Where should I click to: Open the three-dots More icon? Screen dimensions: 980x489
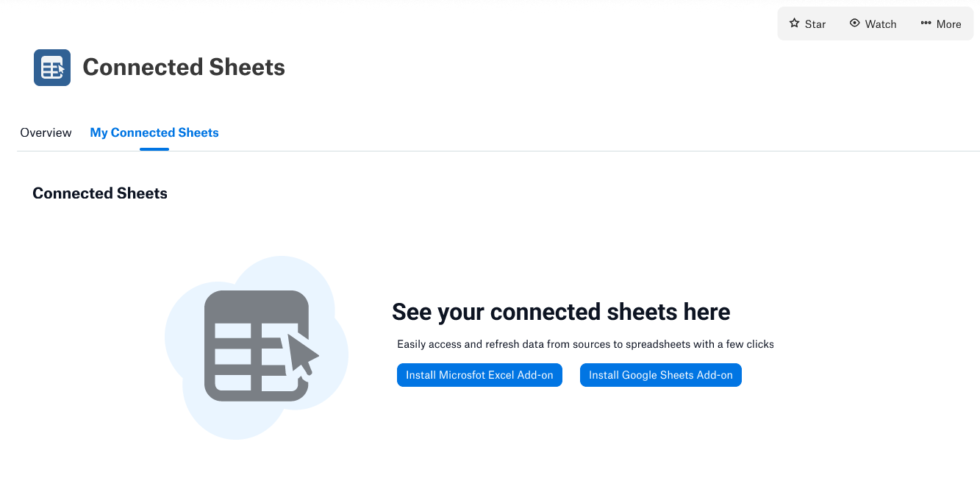click(x=926, y=24)
